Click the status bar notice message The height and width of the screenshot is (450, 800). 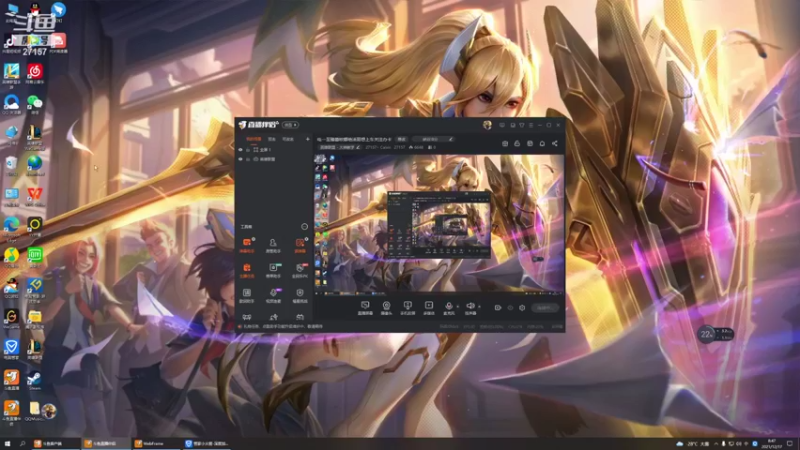pos(282,327)
